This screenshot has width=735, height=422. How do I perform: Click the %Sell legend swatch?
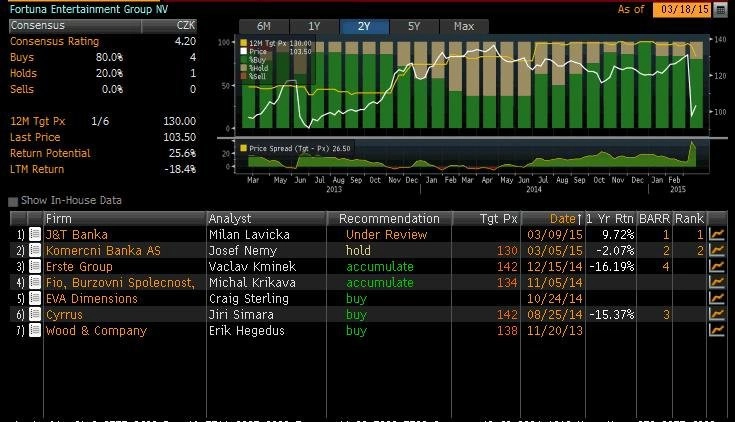(x=243, y=76)
